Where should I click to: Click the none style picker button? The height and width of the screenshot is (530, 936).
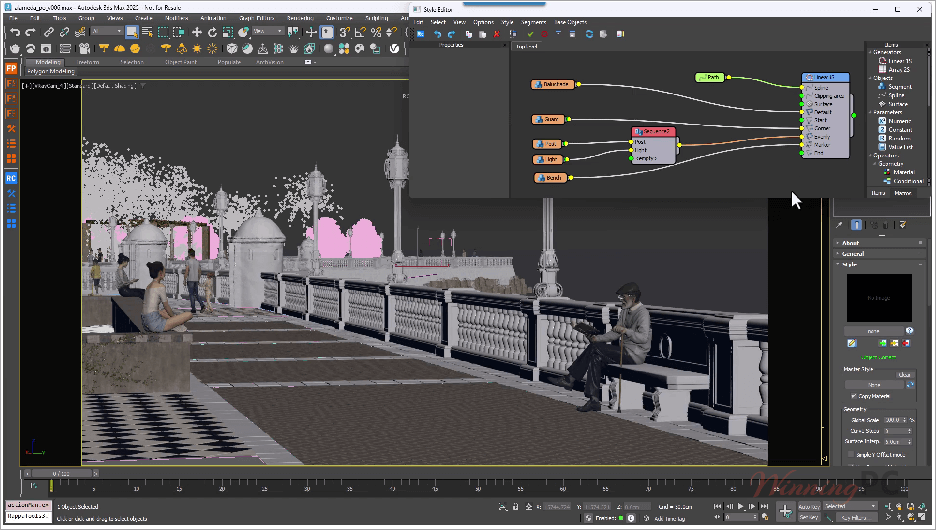click(874, 331)
